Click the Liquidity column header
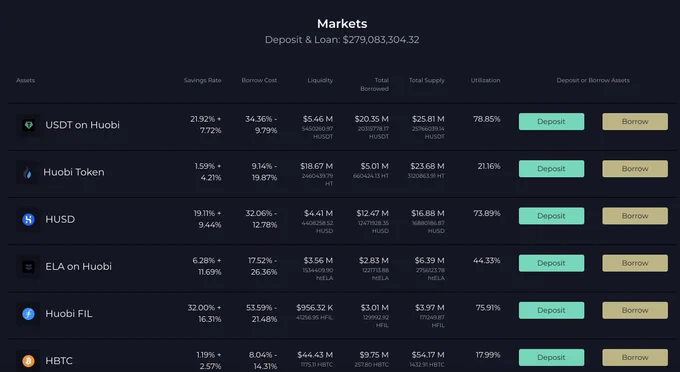The height and width of the screenshot is (372, 680). point(320,80)
